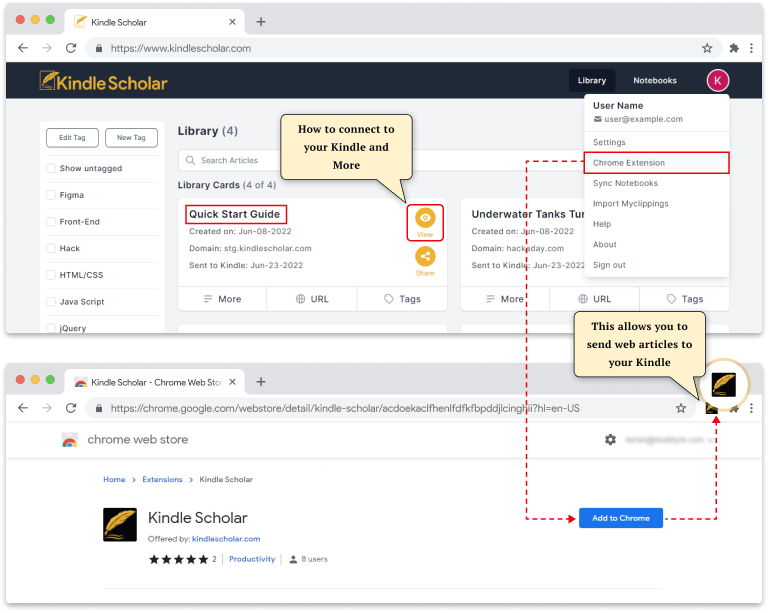Open Tags on Underwater Tanks card
Image resolution: width=768 pixels, height=613 pixels.
click(685, 299)
